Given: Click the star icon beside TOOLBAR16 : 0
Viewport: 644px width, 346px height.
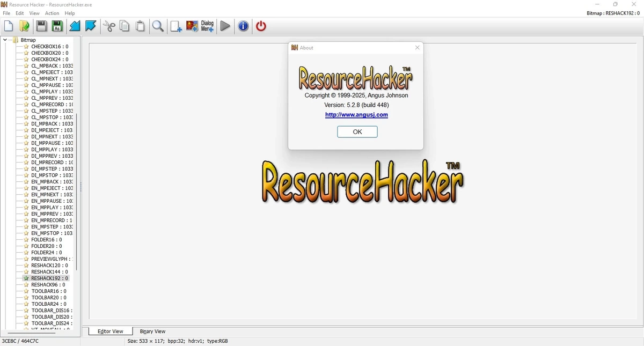Looking at the screenshot, I should pyautogui.click(x=26, y=291).
